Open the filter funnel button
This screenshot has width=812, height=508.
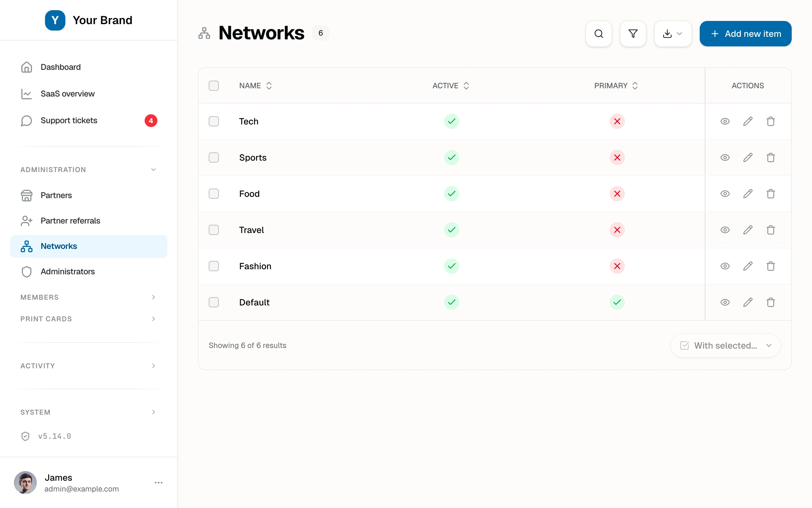click(x=633, y=34)
